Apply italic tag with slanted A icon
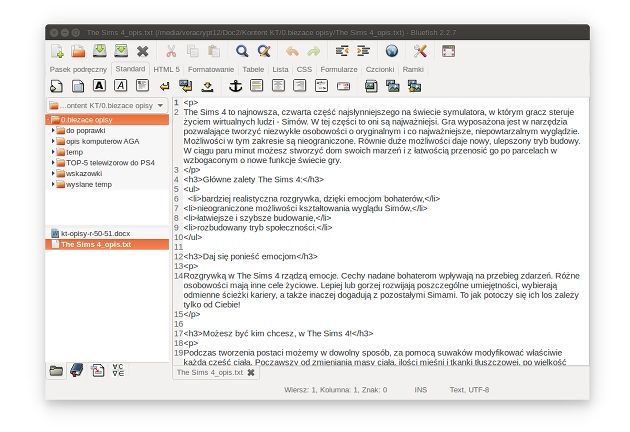 pyautogui.click(x=121, y=86)
